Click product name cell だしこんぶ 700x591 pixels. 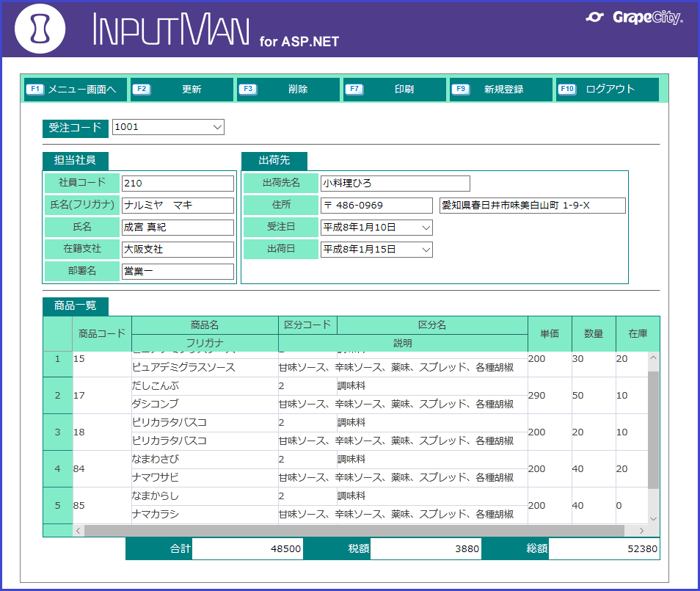point(205,386)
